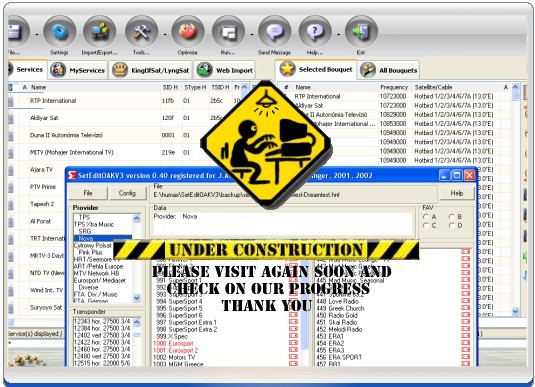The height and width of the screenshot is (387, 535).
Task: Open the Settings toolbar icon
Action: click(59, 32)
